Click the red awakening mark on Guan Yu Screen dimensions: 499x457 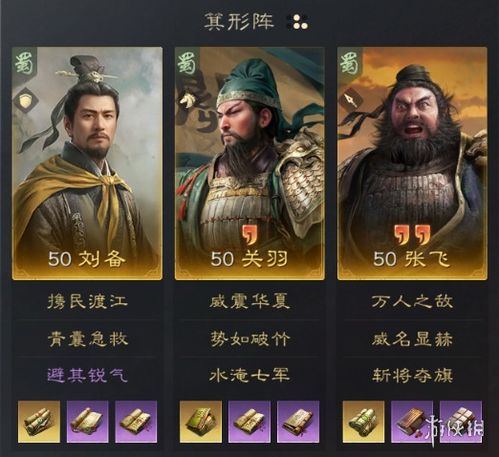(248, 234)
